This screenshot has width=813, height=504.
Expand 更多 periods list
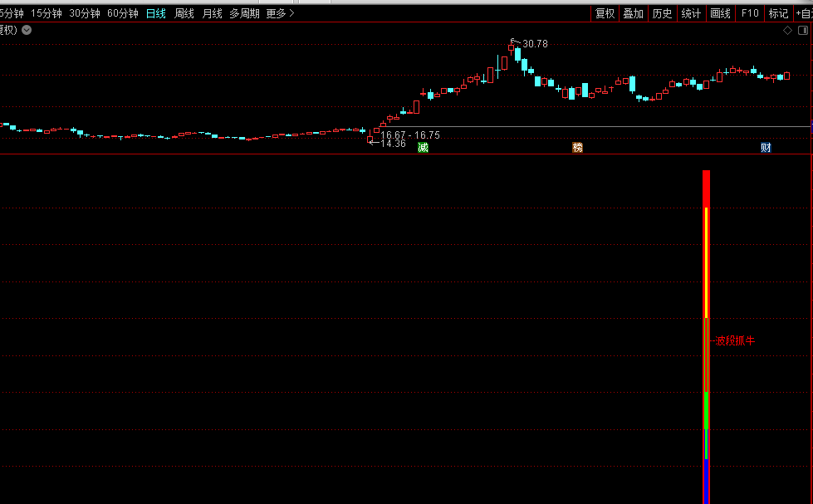coord(280,13)
